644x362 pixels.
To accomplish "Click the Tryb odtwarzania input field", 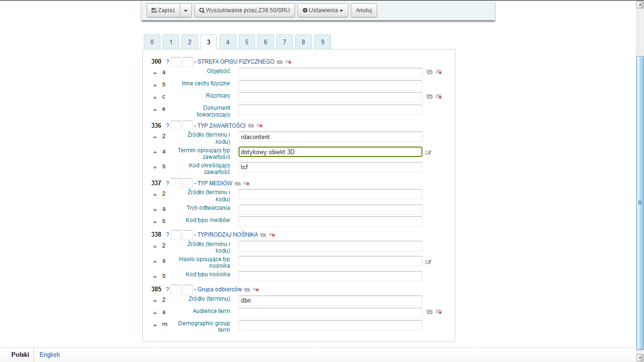I will tap(330, 209).
